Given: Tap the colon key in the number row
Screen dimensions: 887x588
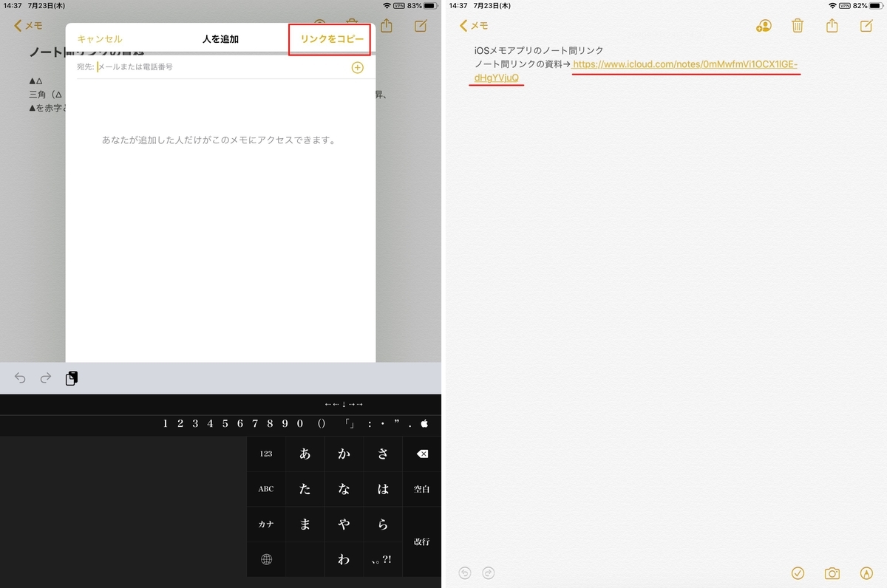Looking at the screenshot, I should tap(369, 424).
